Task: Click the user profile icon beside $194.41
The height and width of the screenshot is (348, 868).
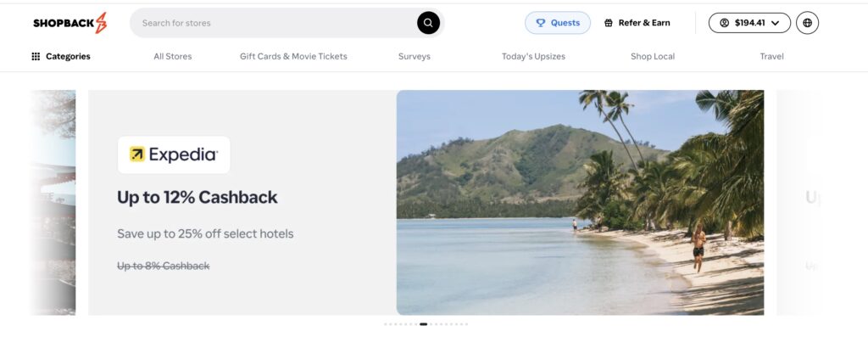Action: pos(724,23)
